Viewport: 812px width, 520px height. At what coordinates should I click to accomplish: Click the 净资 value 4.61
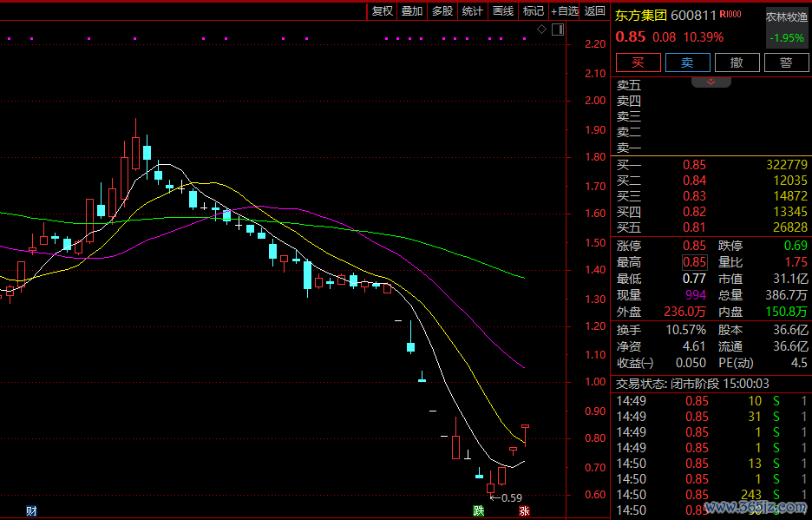(694, 346)
